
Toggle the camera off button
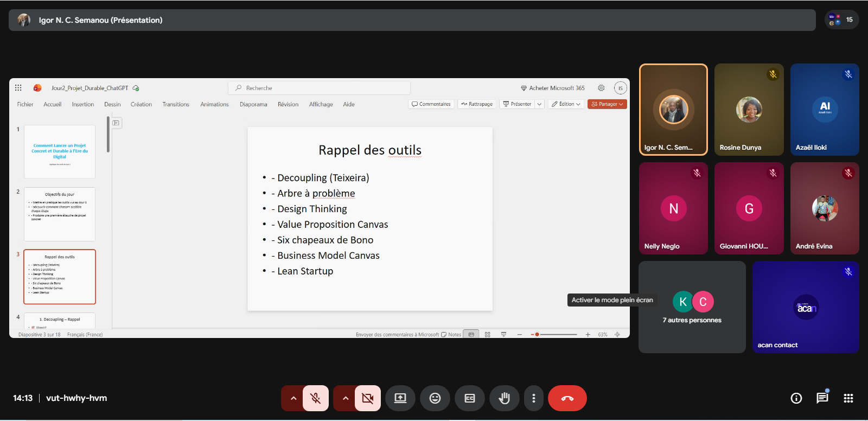pyautogui.click(x=367, y=398)
